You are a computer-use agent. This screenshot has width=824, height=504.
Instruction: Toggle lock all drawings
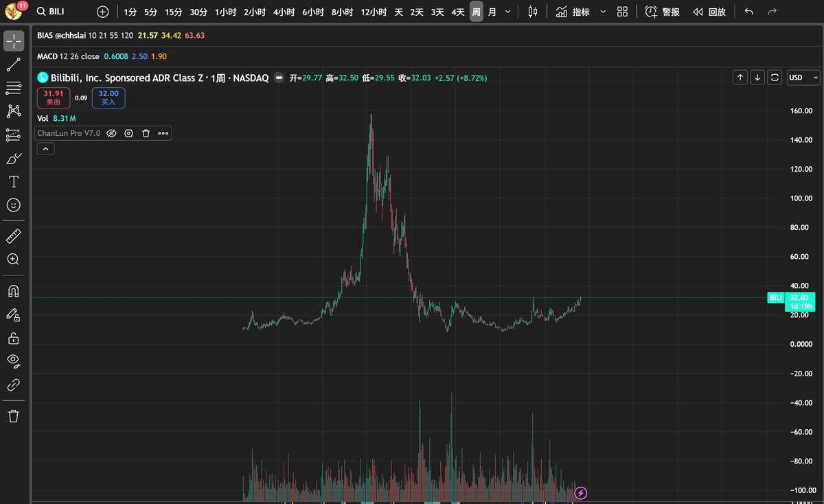coord(14,338)
